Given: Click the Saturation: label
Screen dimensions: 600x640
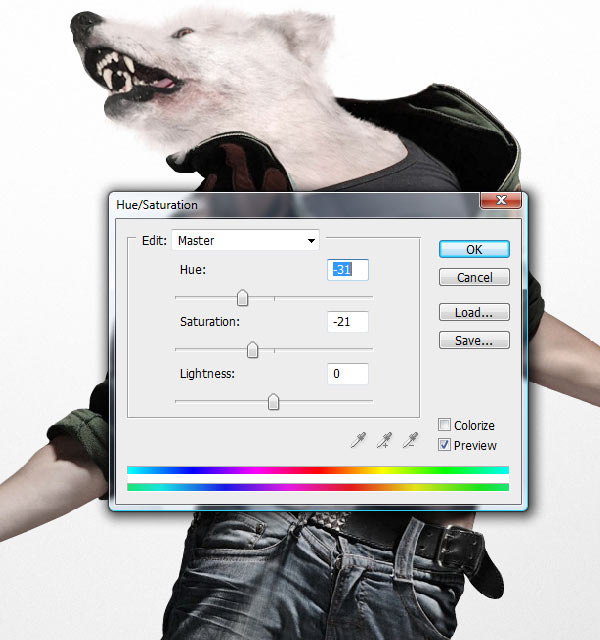Looking at the screenshot, I should [x=210, y=322].
